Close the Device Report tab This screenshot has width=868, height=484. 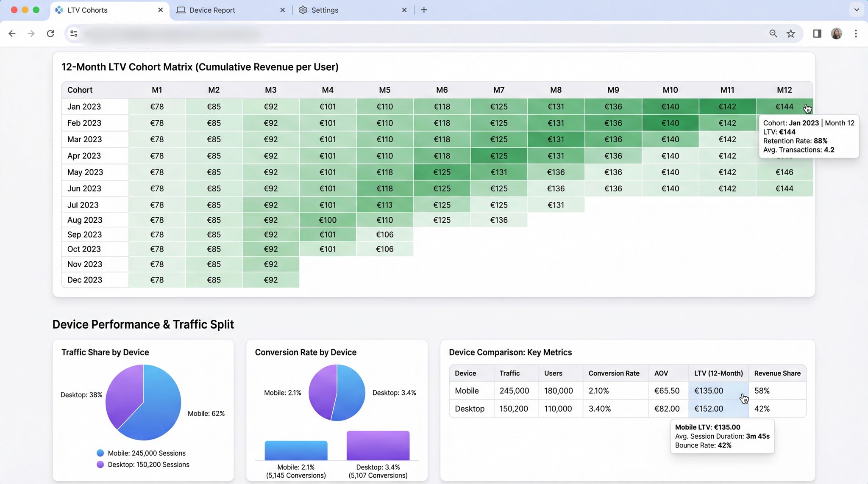[283, 10]
